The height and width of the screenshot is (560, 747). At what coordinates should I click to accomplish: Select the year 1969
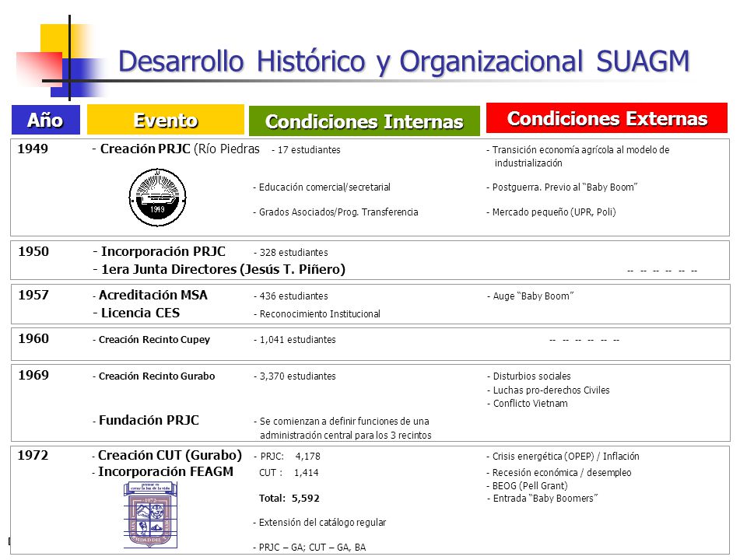(33, 375)
